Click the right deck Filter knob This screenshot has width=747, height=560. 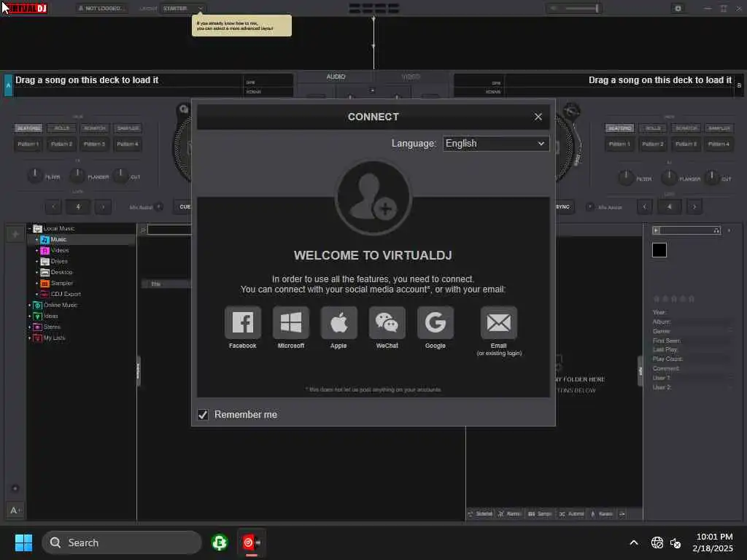[625, 178]
